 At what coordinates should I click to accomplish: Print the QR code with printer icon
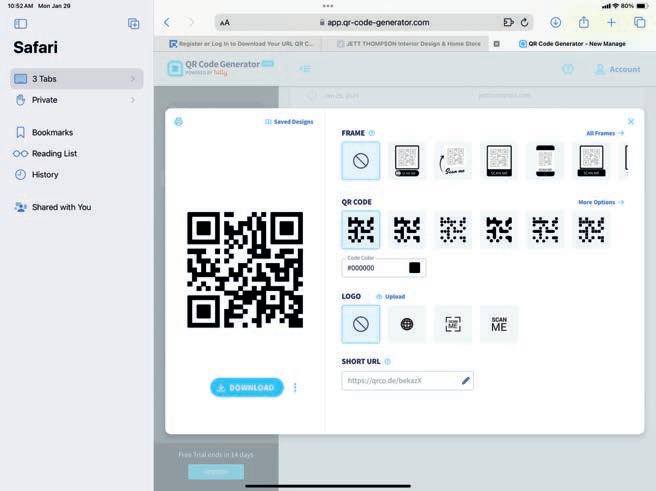tap(179, 122)
